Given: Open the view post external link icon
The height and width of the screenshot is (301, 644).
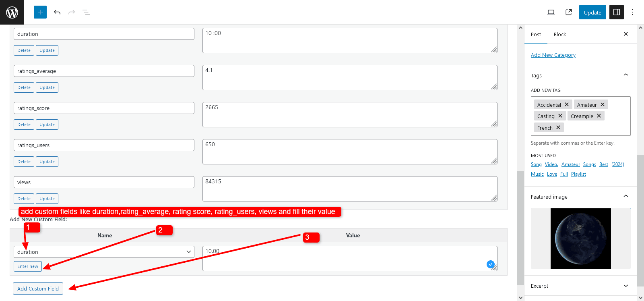Looking at the screenshot, I should point(569,12).
